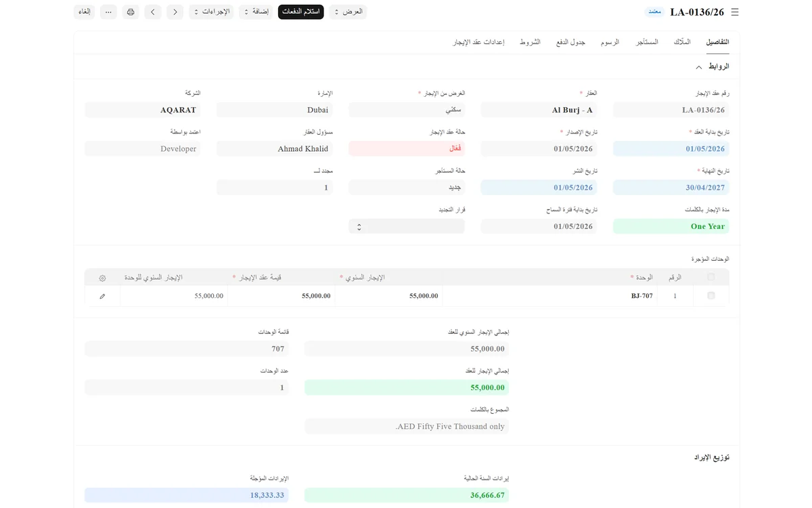The height and width of the screenshot is (508, 812).
Task: Open the sidebar hamburger menu
Action: (735, 12)
